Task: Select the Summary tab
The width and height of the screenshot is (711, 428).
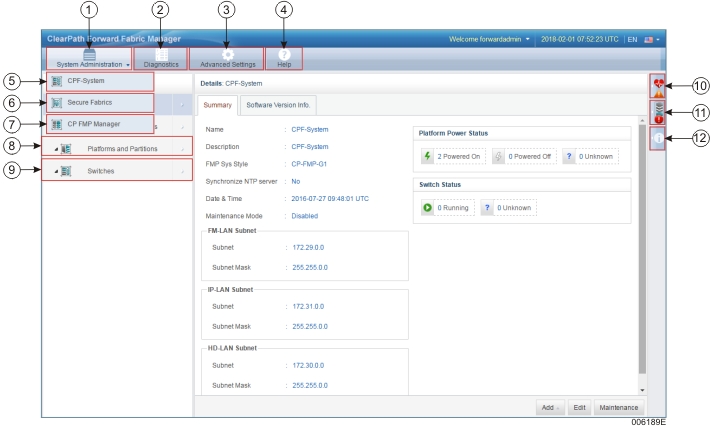Action: (217, 104)
